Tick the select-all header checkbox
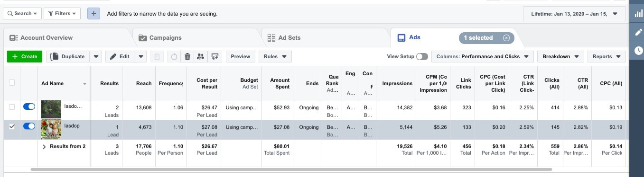The height and width of the screenshot is (177, 644). pyautogui.click(x=12, y=82)
